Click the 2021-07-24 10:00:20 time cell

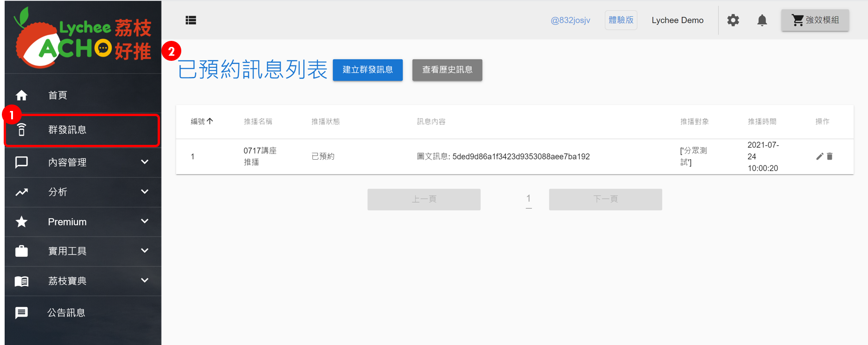point(763,156)
